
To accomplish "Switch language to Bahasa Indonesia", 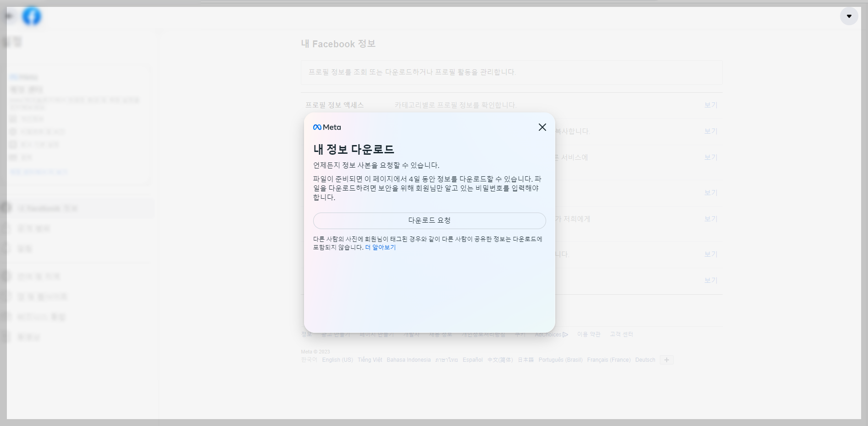I will point(409,360).
